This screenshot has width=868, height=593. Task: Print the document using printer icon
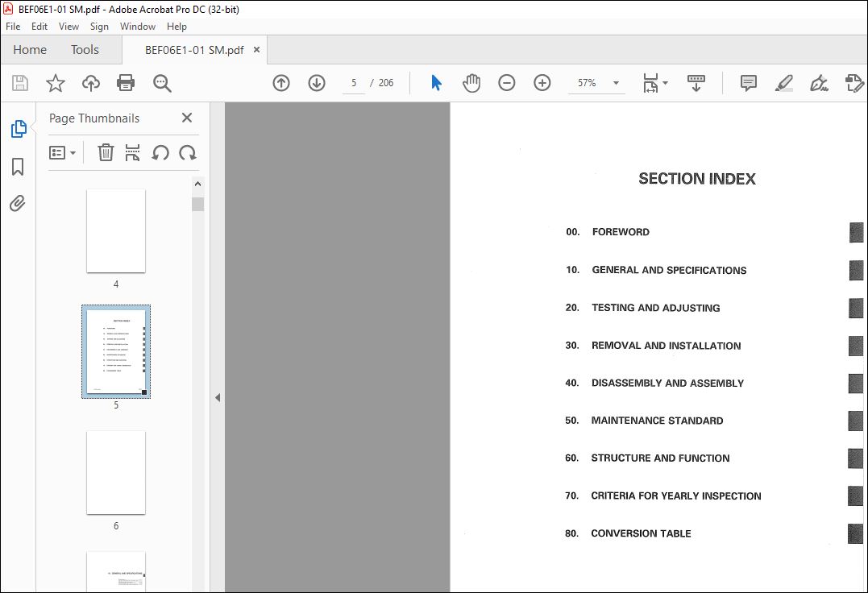click(x=126, y=83)
